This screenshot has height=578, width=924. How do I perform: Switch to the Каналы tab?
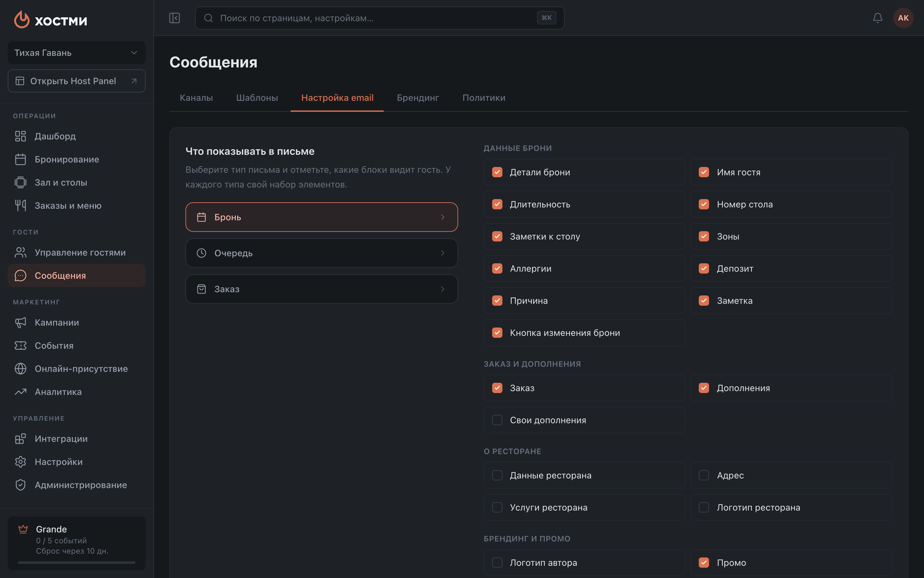pyautogui.click(x=196, y=98)
